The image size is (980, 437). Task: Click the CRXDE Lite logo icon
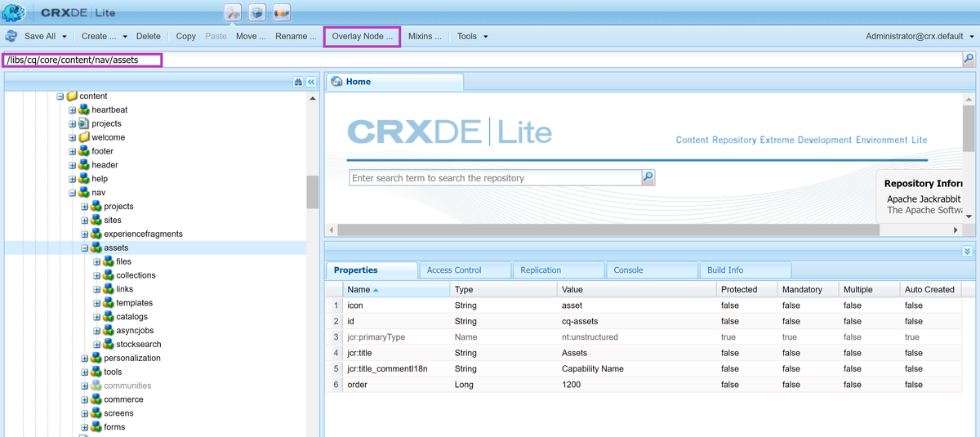click(14, 12)
